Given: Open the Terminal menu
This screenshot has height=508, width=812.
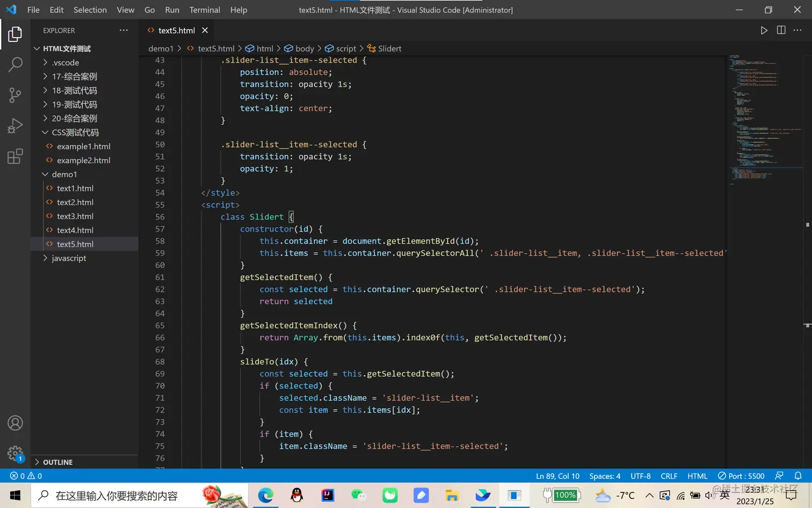Looking at the screenshot, I should [x=205, y=10].
